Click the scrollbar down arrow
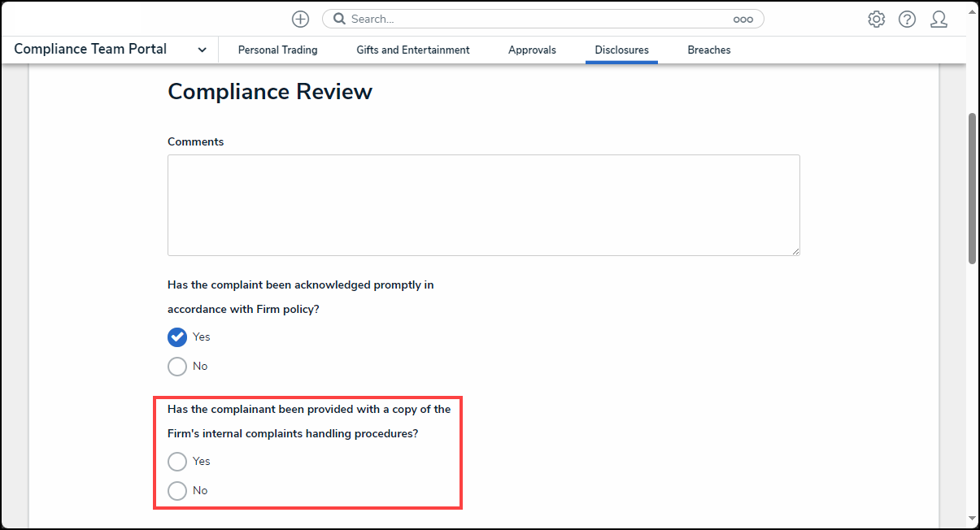980x530 pixels. click(972, 517)
